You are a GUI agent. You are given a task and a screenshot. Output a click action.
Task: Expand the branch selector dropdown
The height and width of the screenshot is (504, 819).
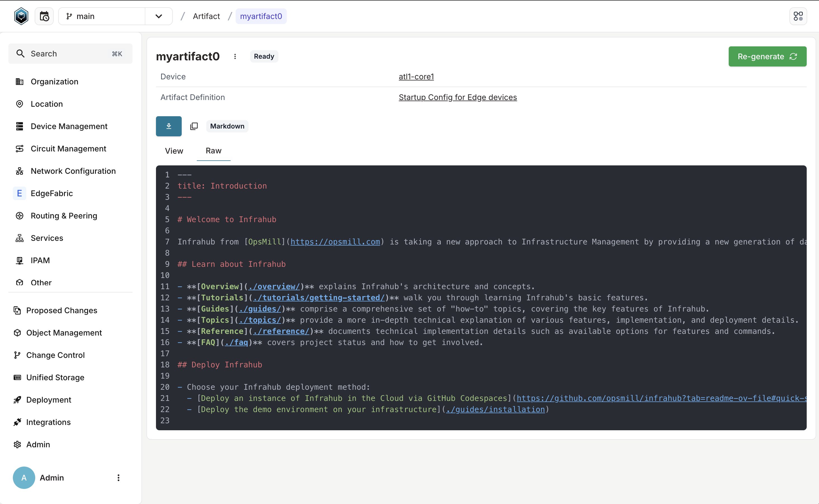158,16
